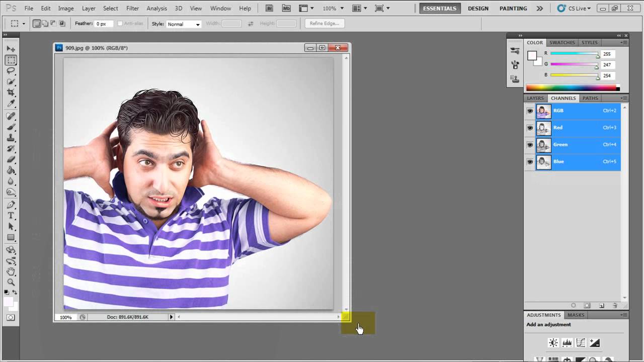The width and height of the screenshot is (644, 362).
Task: Reset default foreground and background colors
Action: click(7, 292)
